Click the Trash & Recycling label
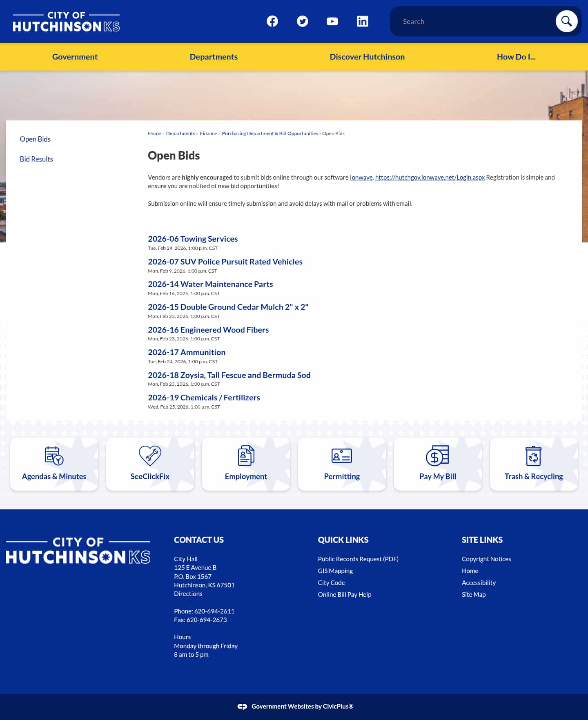 [534, 476]
